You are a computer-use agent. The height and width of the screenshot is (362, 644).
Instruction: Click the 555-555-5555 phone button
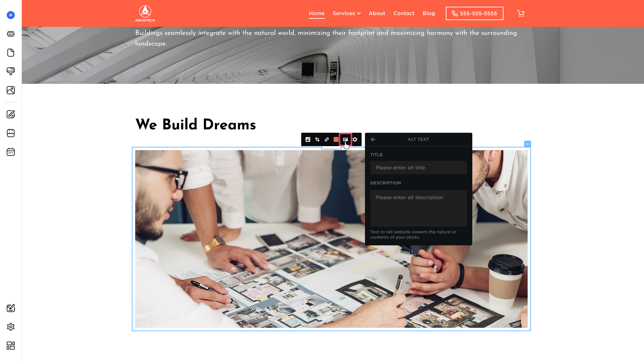coord(475,13)
